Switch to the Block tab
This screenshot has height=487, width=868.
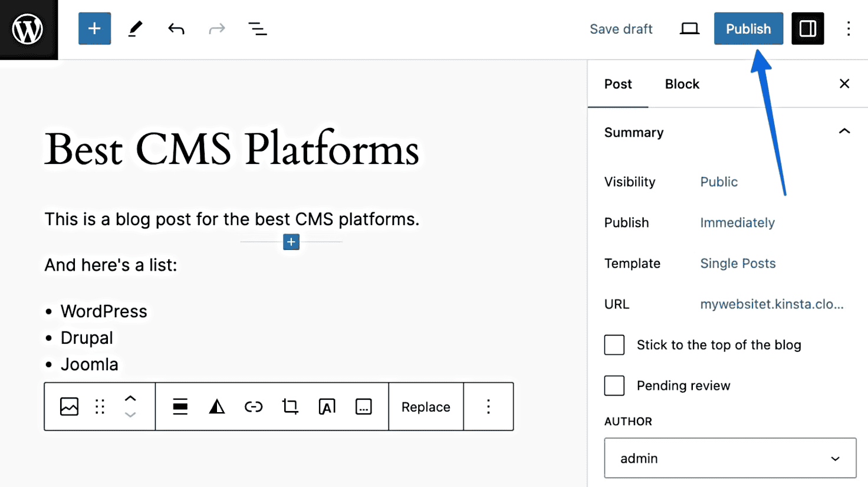pos(682,84)
